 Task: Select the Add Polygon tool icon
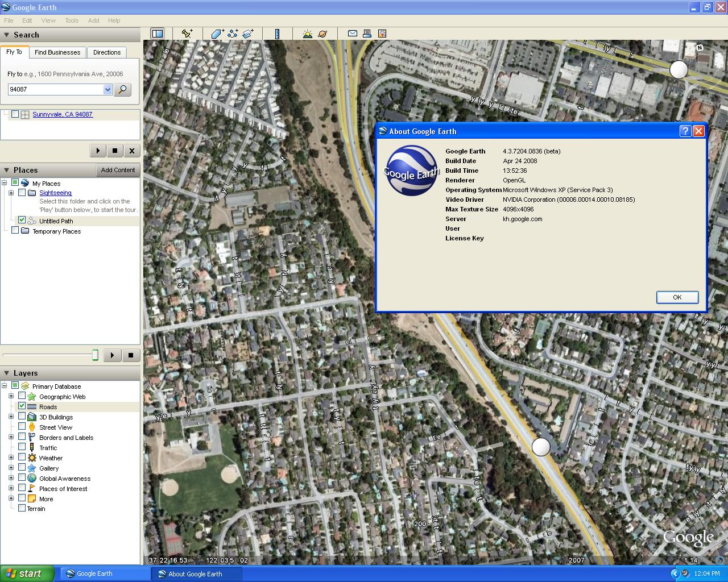tap(217, 34)
